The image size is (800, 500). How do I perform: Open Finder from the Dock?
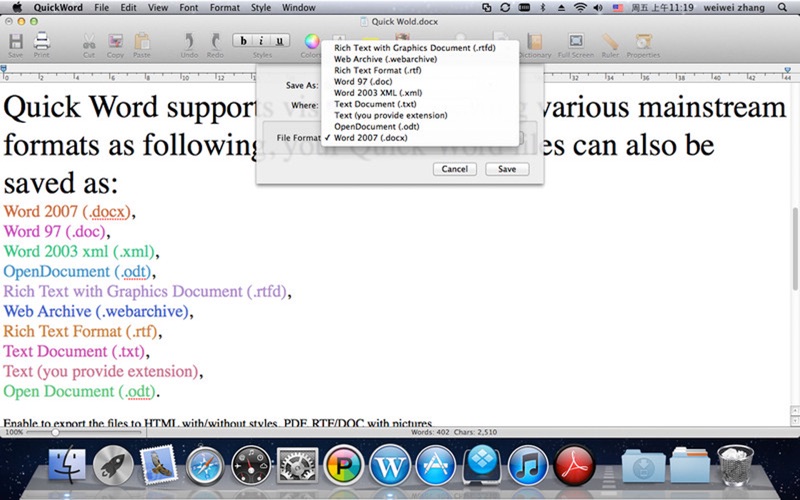(x=67, y=465)
